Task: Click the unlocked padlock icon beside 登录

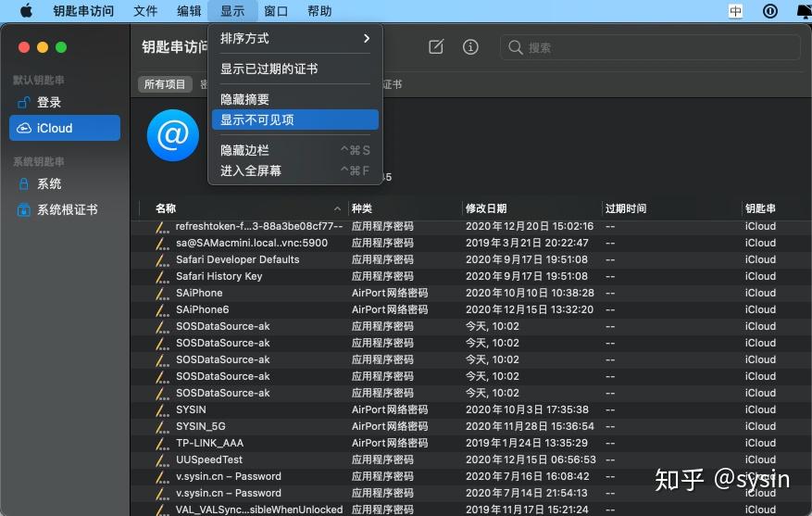Action: (23, 103)
